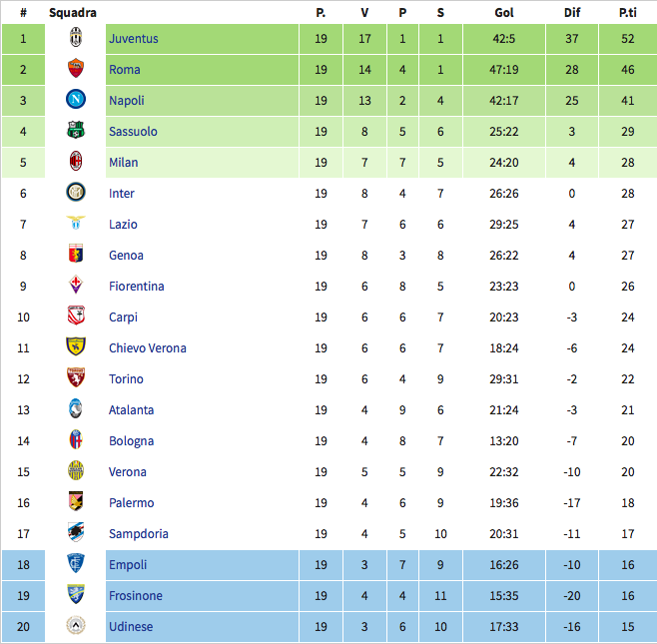Click the Napoli club logo
The height and width of the screenshot is (644, 657).
point(75,101)
